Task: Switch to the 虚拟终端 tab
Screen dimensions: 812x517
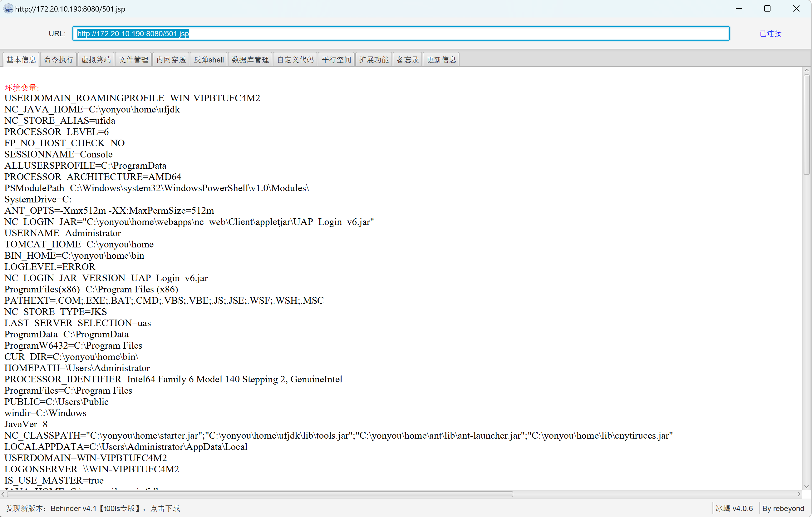Action: 96,60
